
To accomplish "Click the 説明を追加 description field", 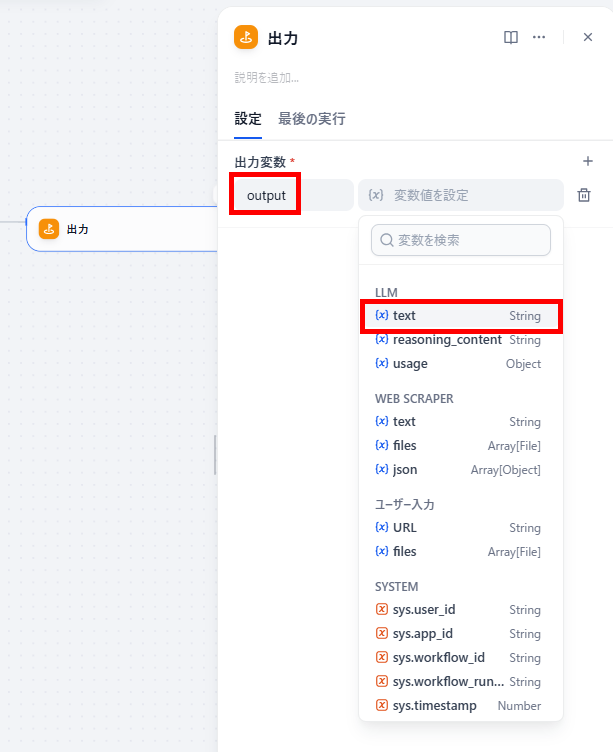I will [267, 78].
